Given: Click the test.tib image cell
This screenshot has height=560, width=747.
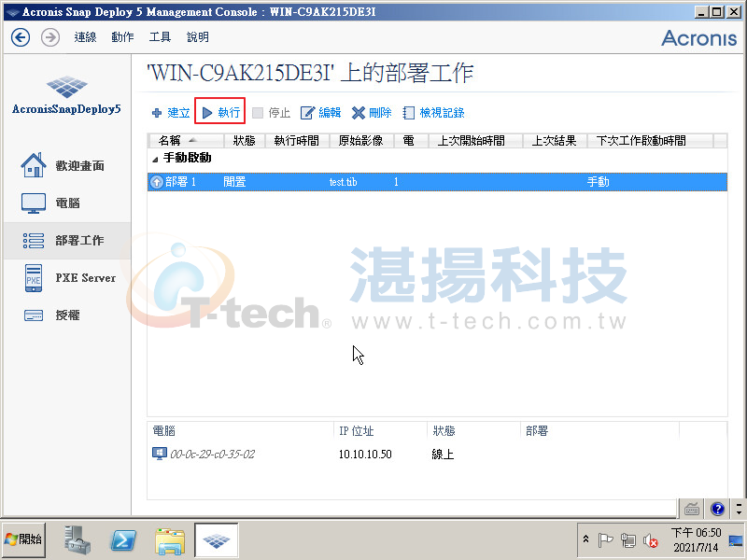Looking at the screenshot, I should (343, 182).
